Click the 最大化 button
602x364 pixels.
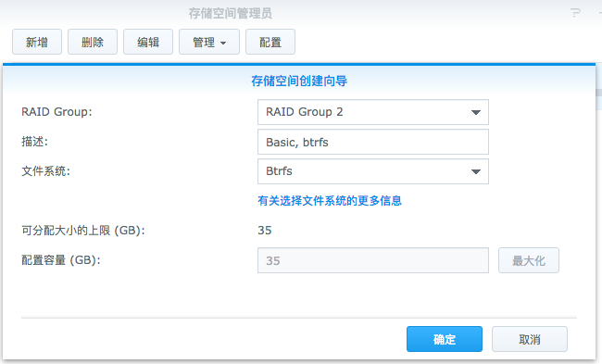coord(529,260)
